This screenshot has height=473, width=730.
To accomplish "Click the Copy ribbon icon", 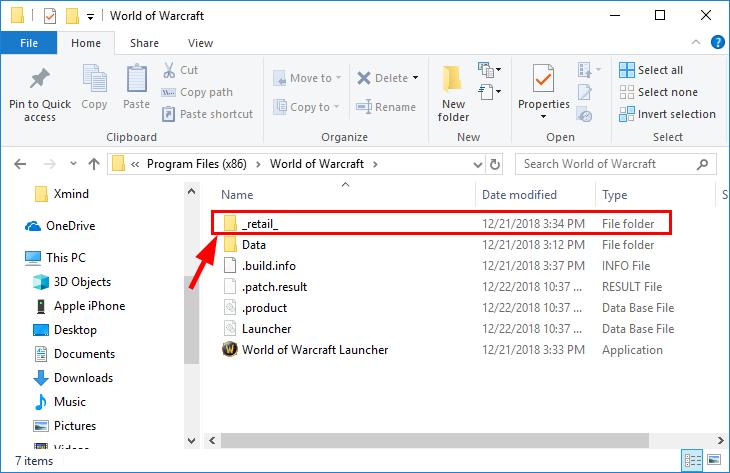I will tap(95, 78).
